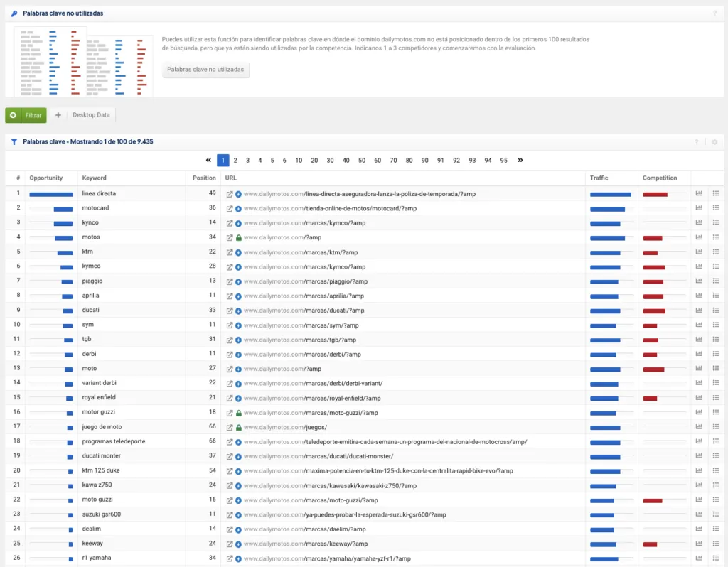Open the linea-directa-aseguradora URL link
This screenshot has height=567, width=728.
pos(359,194)
